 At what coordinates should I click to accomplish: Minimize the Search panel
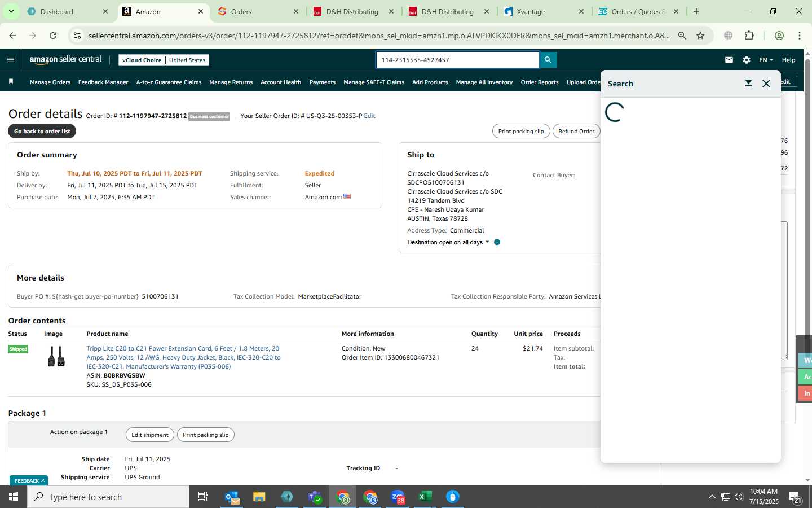[748, 84]
